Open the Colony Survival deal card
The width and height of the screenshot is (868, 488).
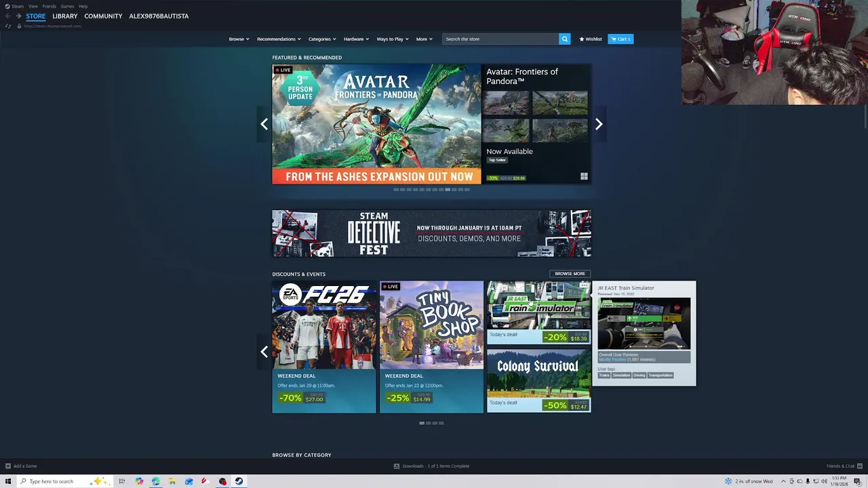(x=538, y=380)
